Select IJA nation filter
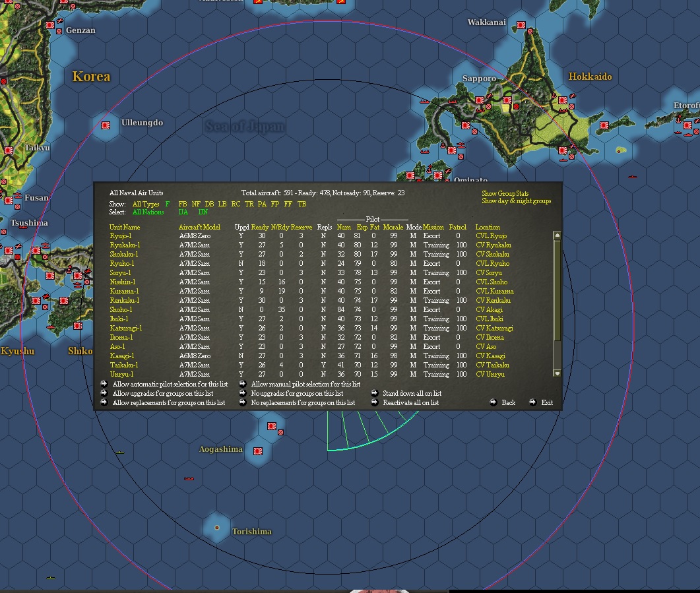700x593 pixels. click(x=183, y=212)
